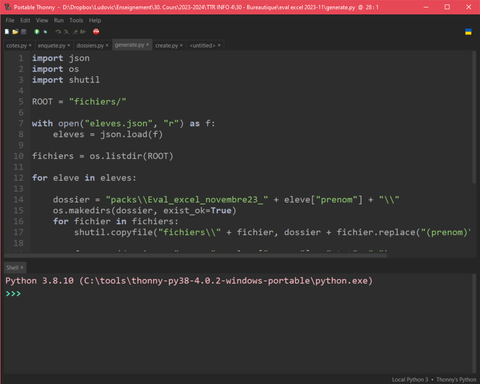Run current script with green play icon

pos(37,32)
